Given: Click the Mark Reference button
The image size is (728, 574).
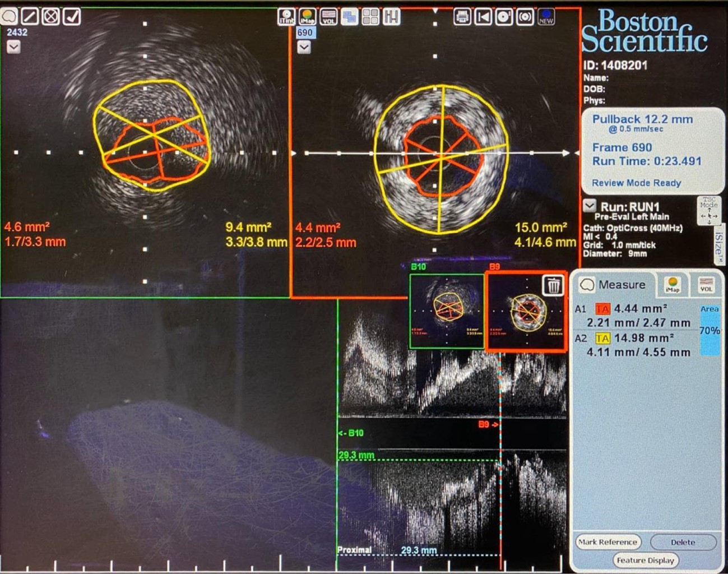Looking at the screenshot, I should coord(608,541).
